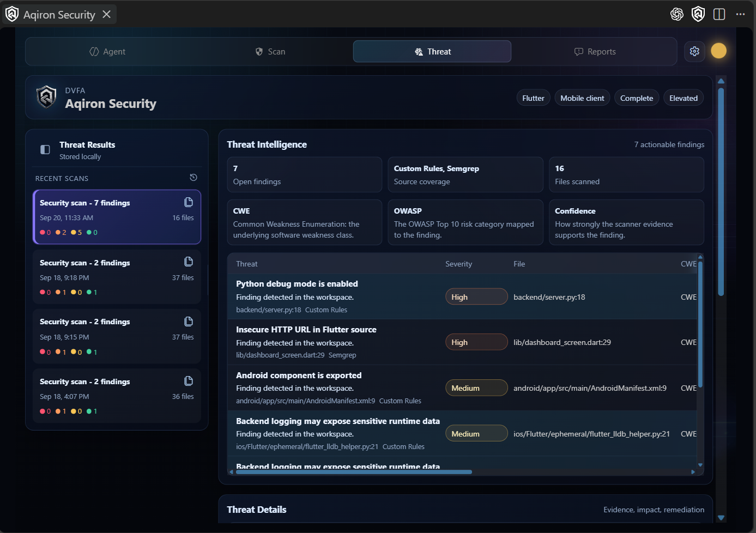Click the yellow circle status indicator

click(x=719, y=51)
